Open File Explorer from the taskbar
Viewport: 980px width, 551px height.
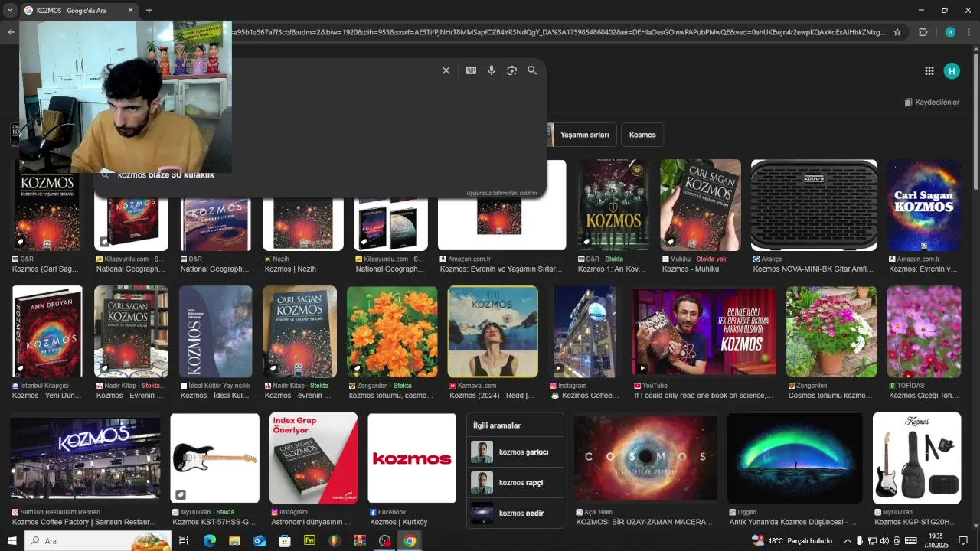tap(234, 540)
